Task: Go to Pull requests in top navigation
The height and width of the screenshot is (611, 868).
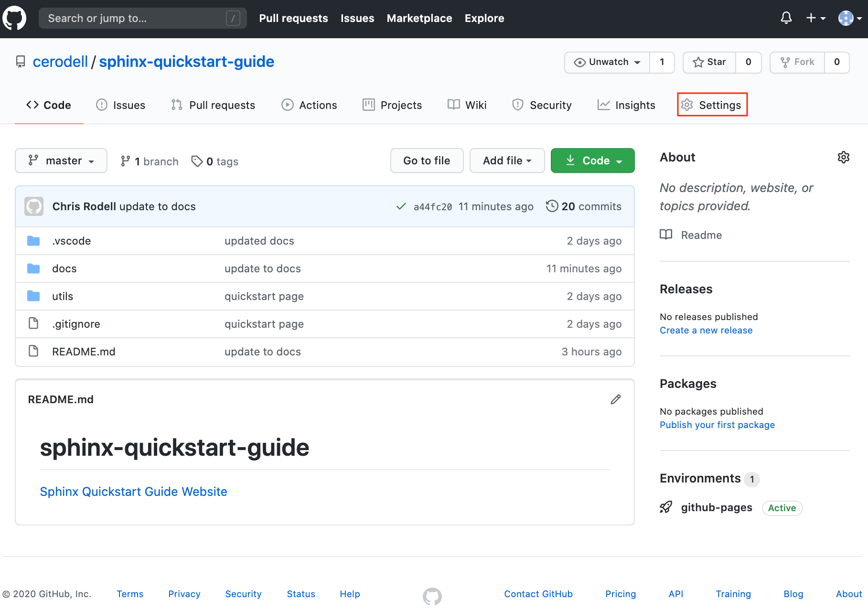Action: click(293, 18)
